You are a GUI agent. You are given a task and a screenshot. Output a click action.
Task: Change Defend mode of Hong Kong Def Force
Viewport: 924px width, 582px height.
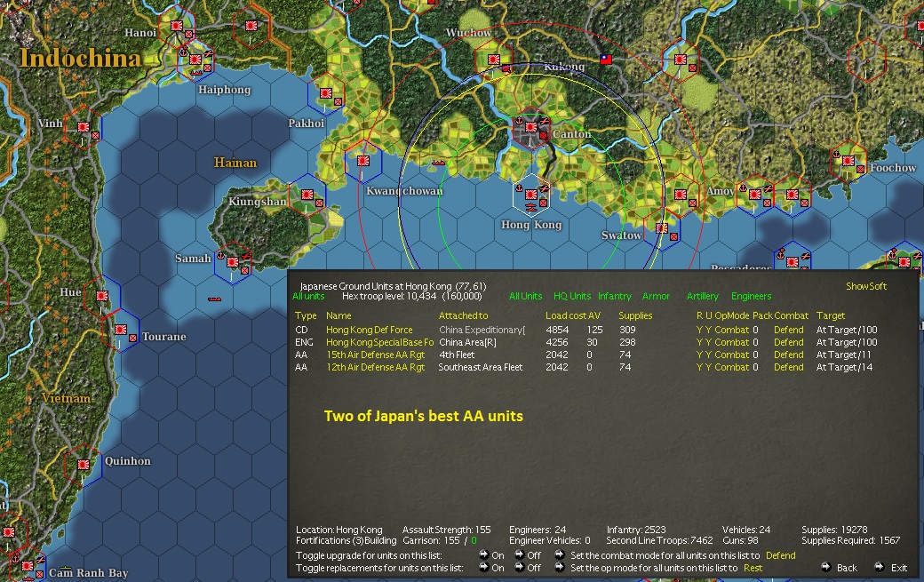coord(788,330)
